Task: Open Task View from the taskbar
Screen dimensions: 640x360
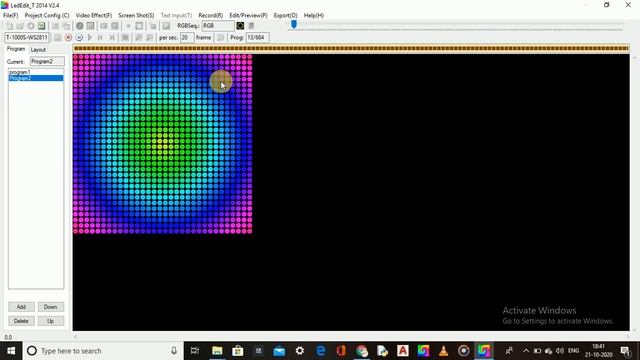Action: pyautogui.click(x=195, y=351)
